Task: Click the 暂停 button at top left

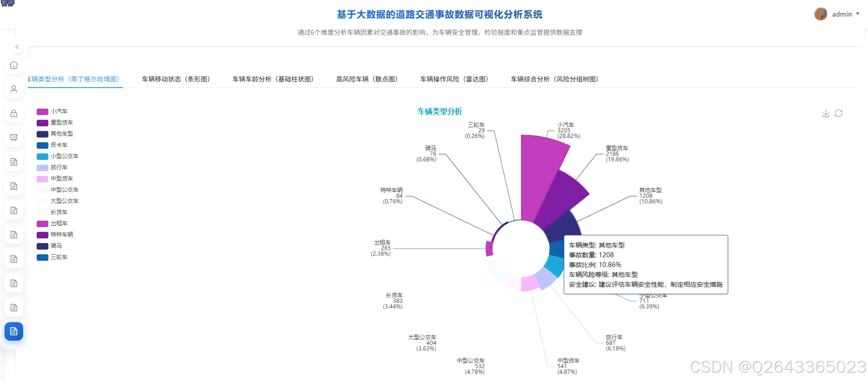Action: tap(7, 4)
